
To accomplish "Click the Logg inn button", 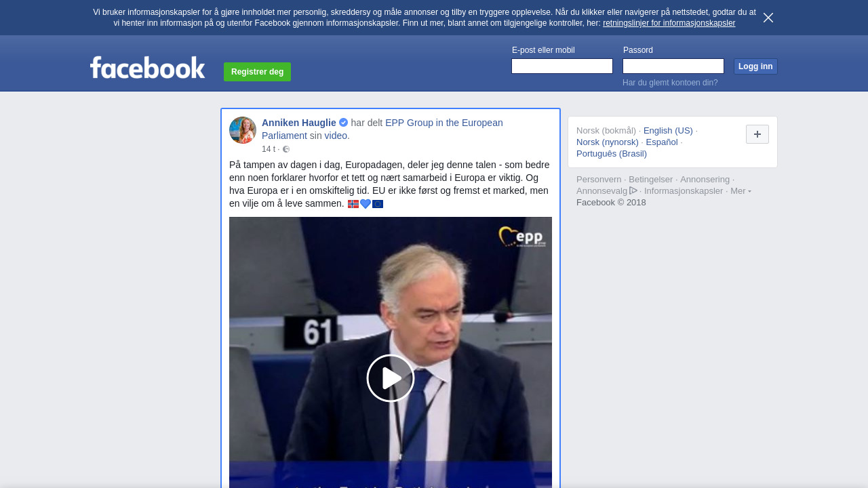I will 755,66.
